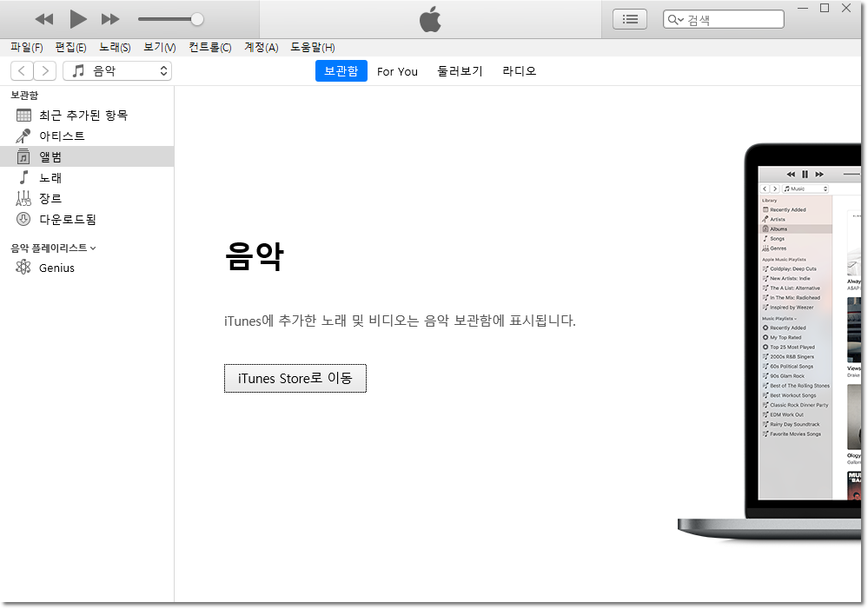This screenshot has width=868, height=609.
Task: Switch to the For You tab
Action: point(397,71)
